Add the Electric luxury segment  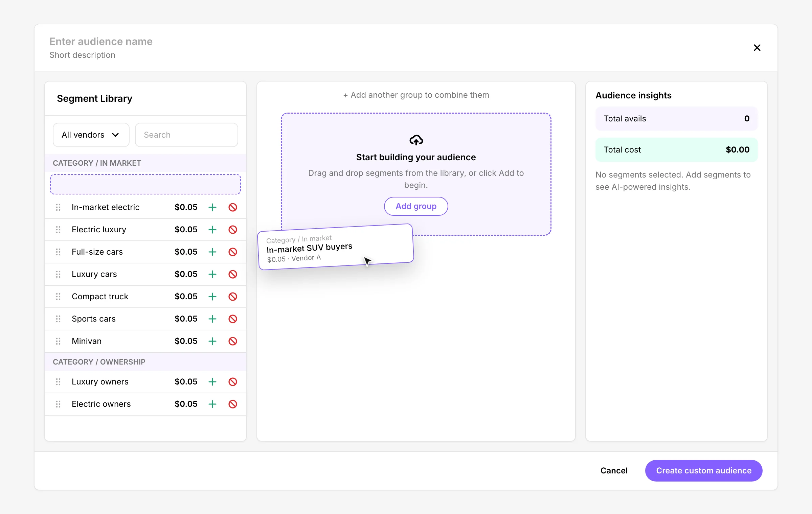[x=212, y=230]
